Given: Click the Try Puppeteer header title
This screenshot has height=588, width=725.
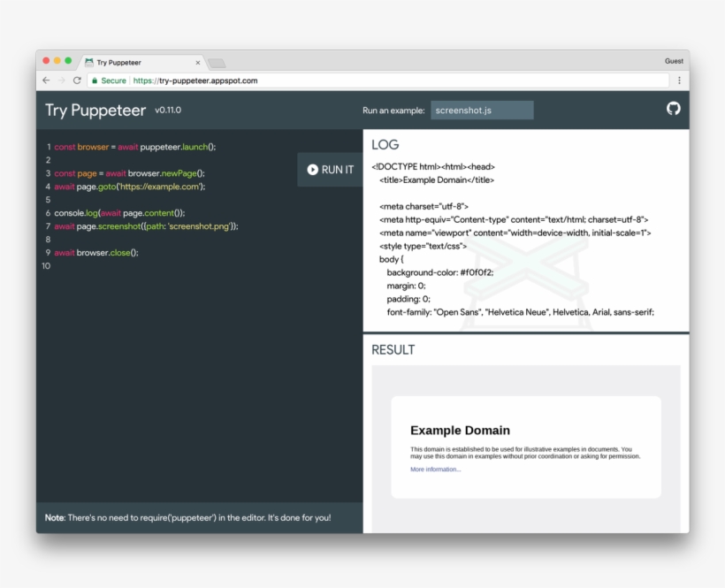Looking at the screenshot, I should point(95,111).
